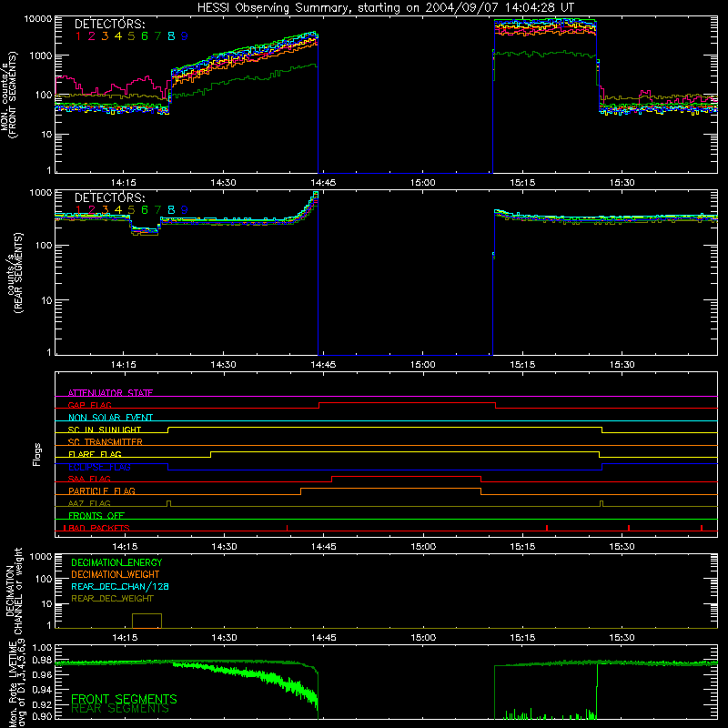Click the raised PARTICLE_FLAG step segment
728x728 pixels.
click(390, 489)
